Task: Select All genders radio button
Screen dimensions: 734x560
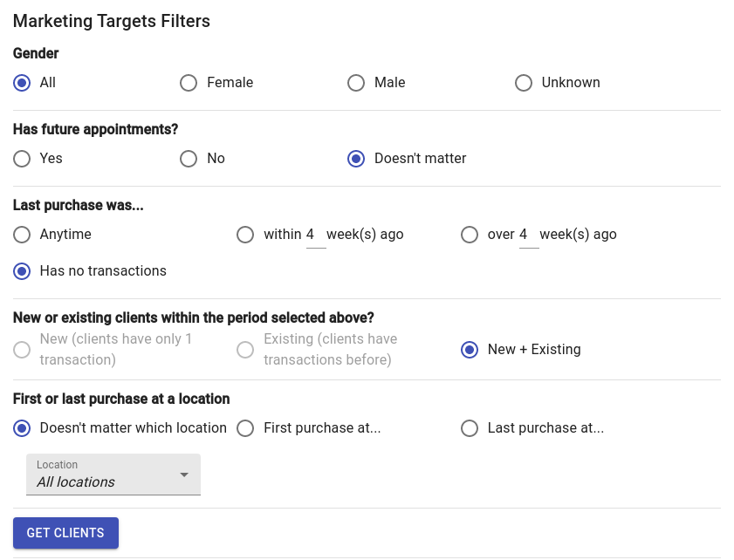Action: [22, 83]
